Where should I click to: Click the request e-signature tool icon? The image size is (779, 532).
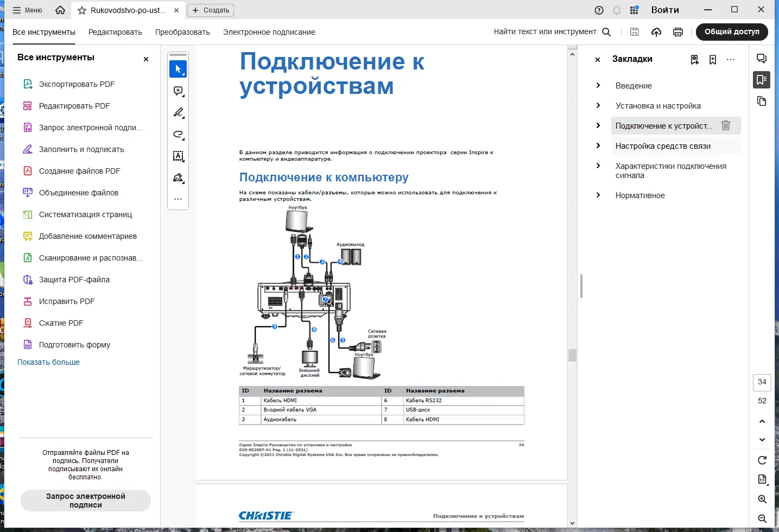click(28, 128)
